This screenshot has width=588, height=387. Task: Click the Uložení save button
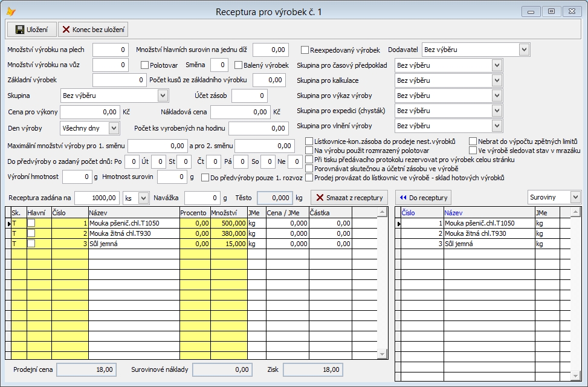pyautogui.click(x=32, y=29)
